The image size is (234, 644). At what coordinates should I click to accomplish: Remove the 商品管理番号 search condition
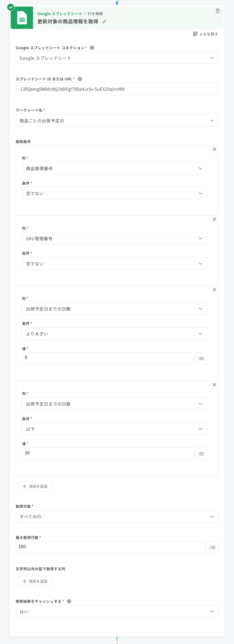pos(214,149)
